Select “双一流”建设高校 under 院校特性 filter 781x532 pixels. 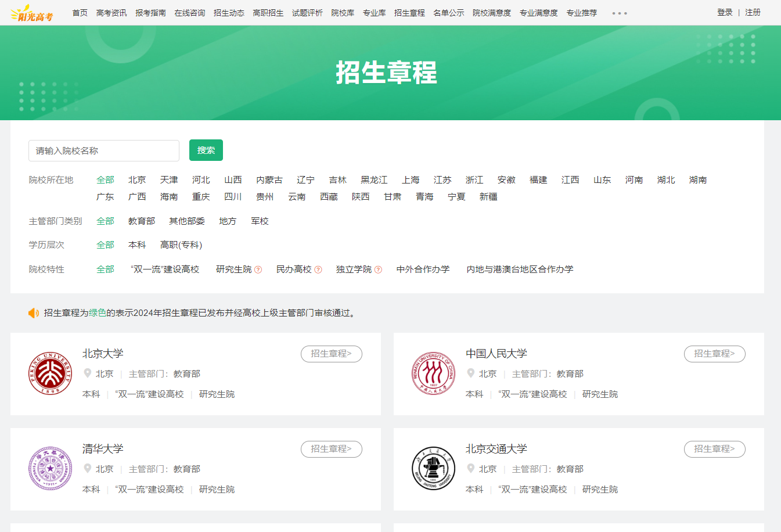[165, 269]
